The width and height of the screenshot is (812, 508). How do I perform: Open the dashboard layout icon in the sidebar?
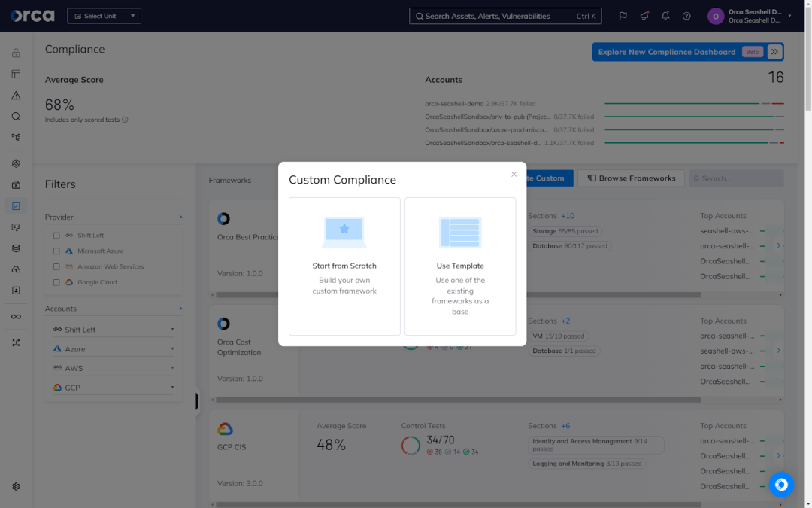(16, 74)
